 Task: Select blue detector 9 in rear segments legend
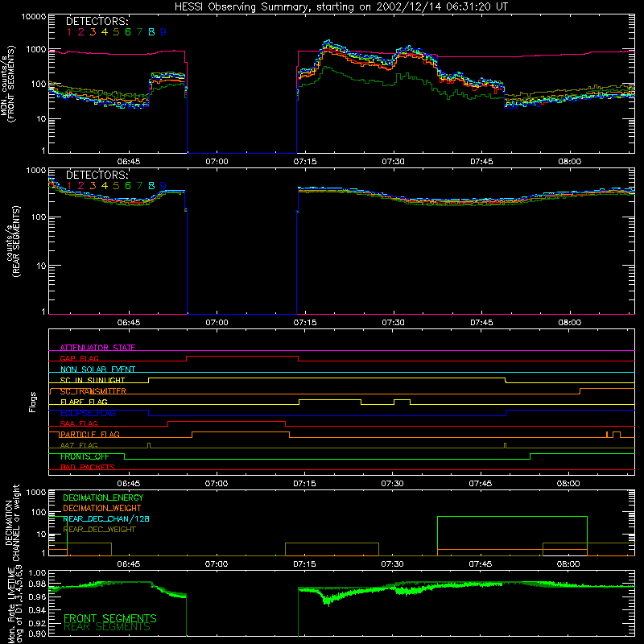163,186
